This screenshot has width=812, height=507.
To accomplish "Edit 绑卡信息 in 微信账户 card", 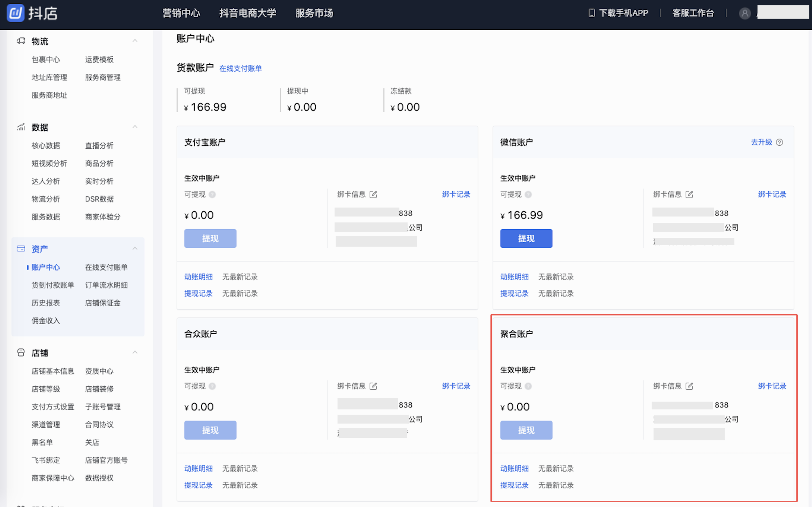I will pos(689,194).
